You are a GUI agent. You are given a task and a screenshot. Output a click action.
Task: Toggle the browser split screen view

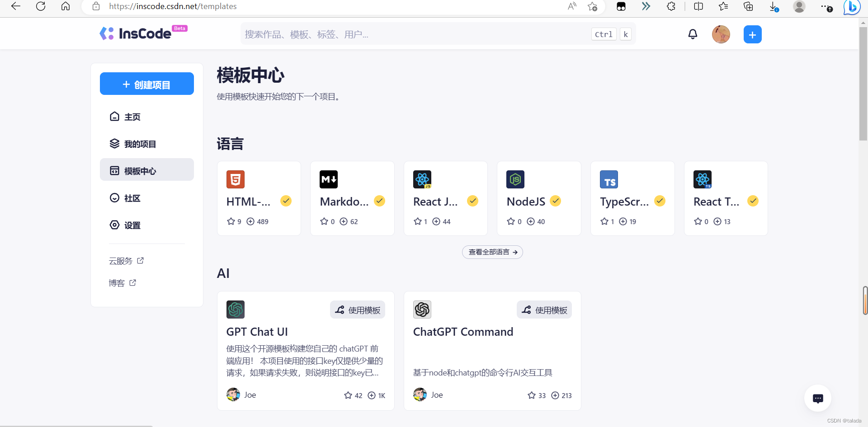698,6
